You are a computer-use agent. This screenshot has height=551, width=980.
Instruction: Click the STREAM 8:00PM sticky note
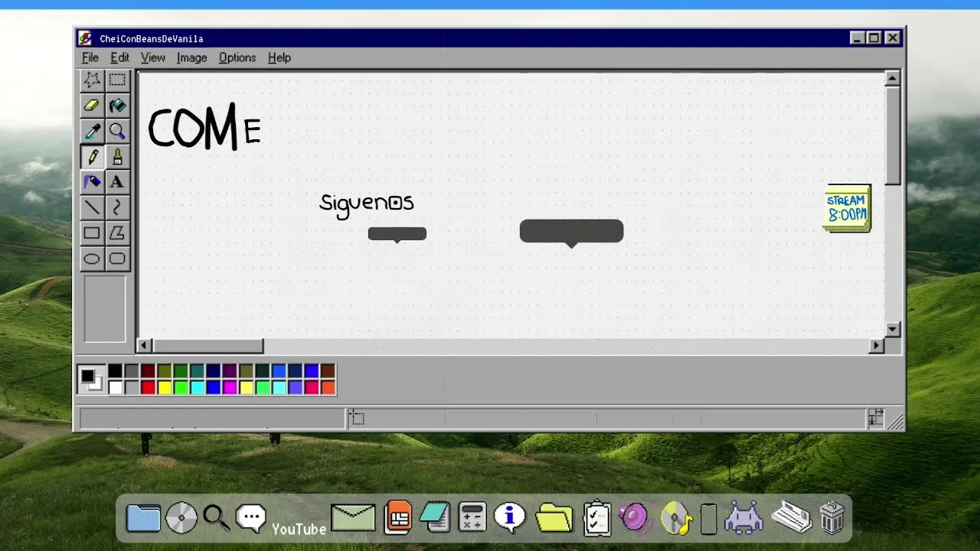pos(848,208)
